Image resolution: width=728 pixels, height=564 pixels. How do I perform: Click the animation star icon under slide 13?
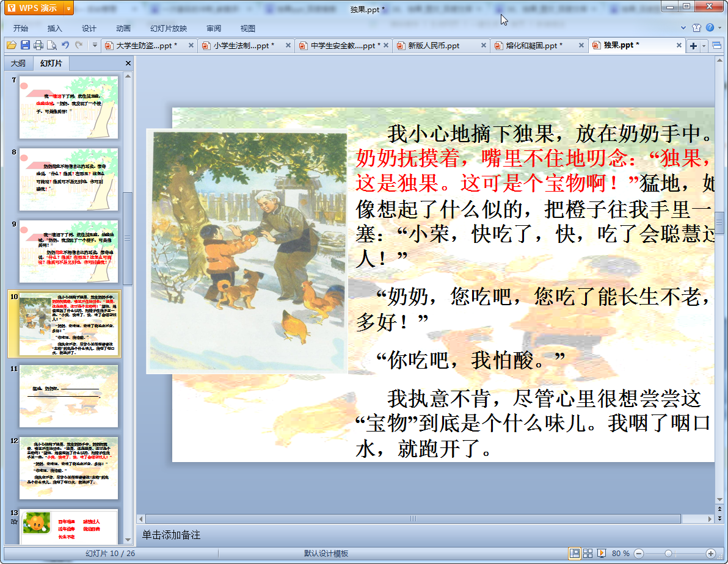(14, 522)
